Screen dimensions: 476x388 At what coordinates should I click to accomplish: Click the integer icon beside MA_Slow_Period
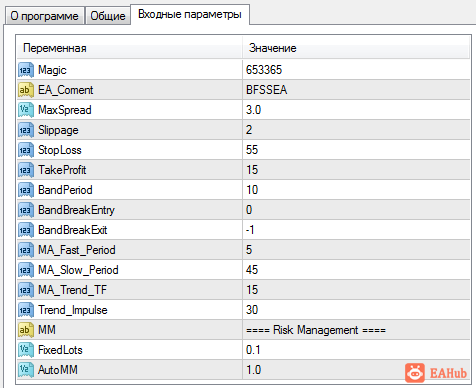[x=26, y=270]
